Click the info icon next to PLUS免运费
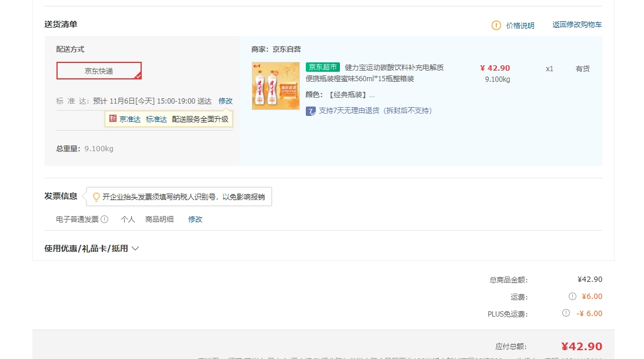The height and width of the screenshot is (359, 644). pyautogui.click(x=566, y=313)
